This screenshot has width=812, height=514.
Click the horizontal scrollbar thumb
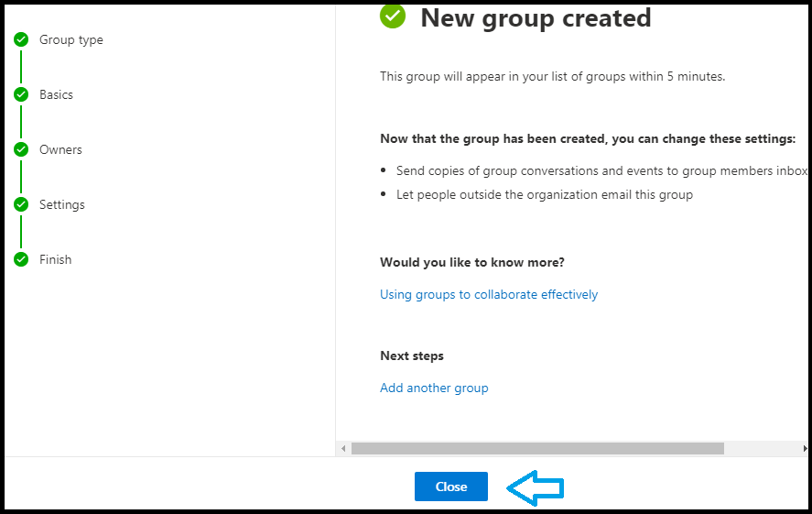(x=537, y=448)
